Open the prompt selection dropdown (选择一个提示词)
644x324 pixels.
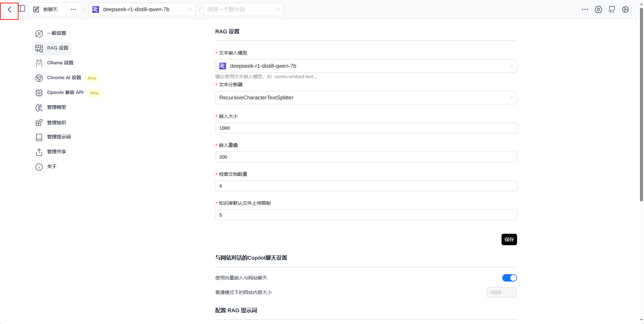coord(243,9)
